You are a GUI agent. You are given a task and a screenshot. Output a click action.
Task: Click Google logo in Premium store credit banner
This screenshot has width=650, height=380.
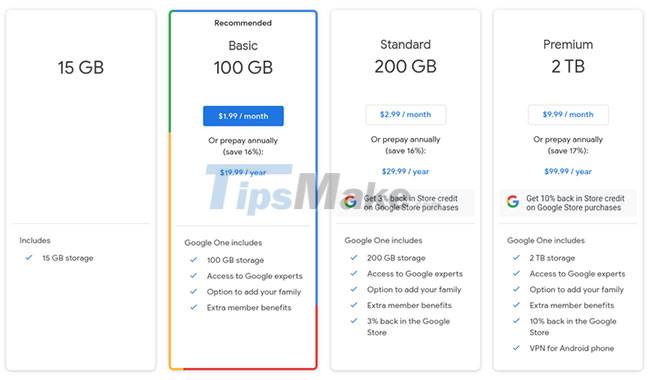point(513,202)
